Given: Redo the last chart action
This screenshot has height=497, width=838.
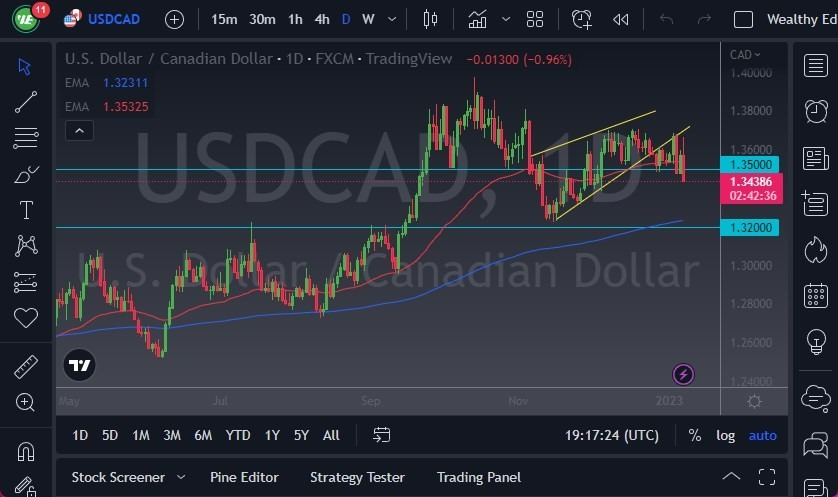Looking at the screenshot, I should pyautogui.click(x=704, y=20).
